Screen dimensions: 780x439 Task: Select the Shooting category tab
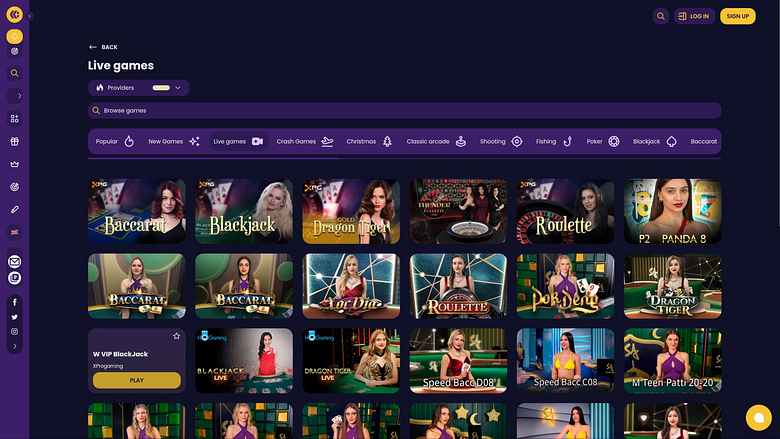501,142
